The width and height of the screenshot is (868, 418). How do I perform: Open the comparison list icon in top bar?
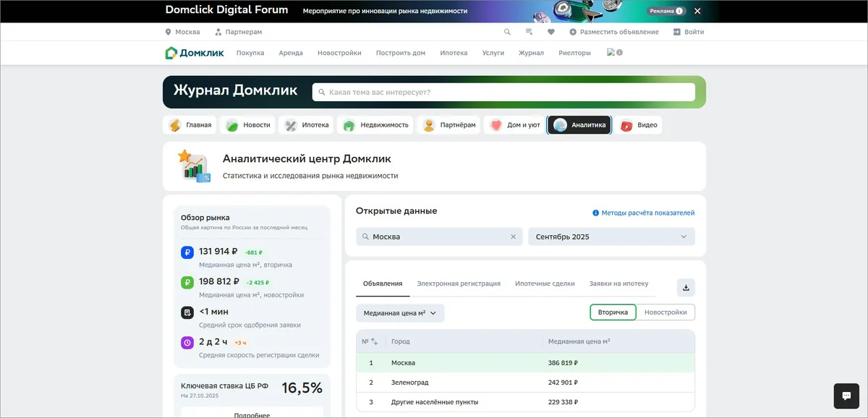529,32
